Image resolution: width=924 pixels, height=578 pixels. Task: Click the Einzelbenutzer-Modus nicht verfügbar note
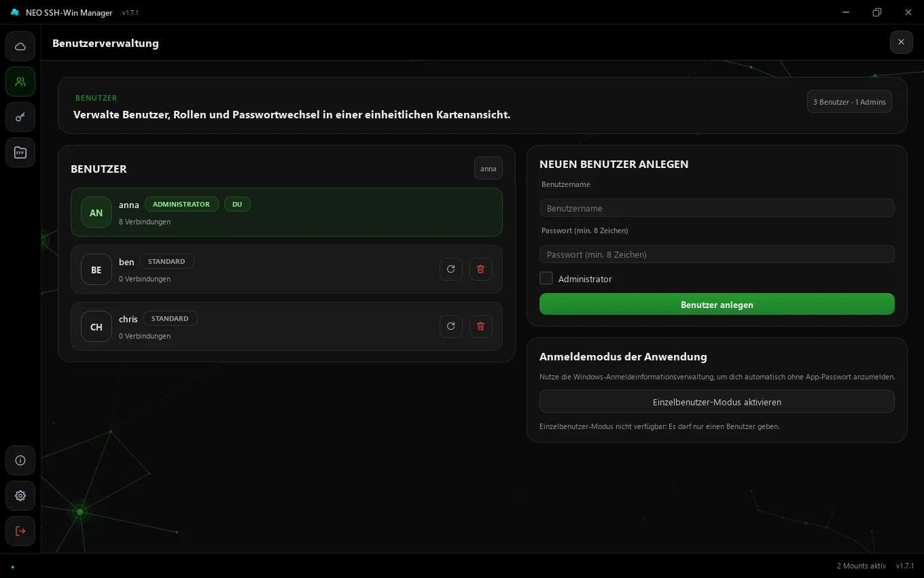point(659,426)
